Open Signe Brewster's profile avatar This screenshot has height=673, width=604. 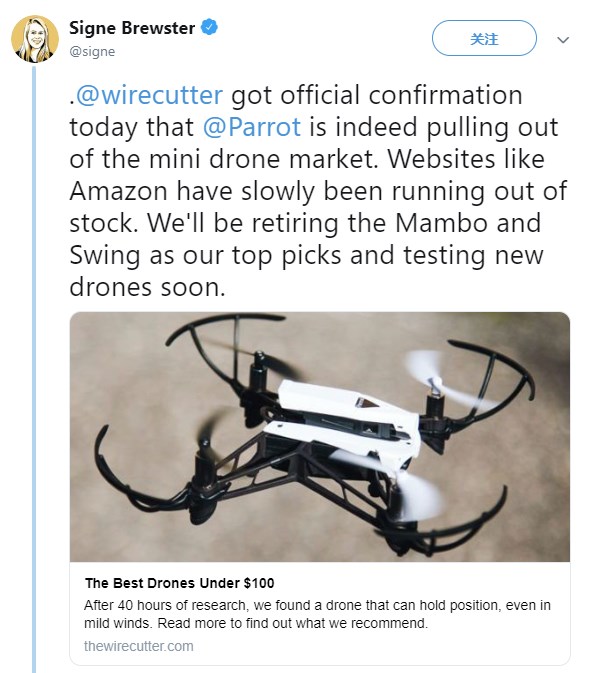click(x=35, y=39)
